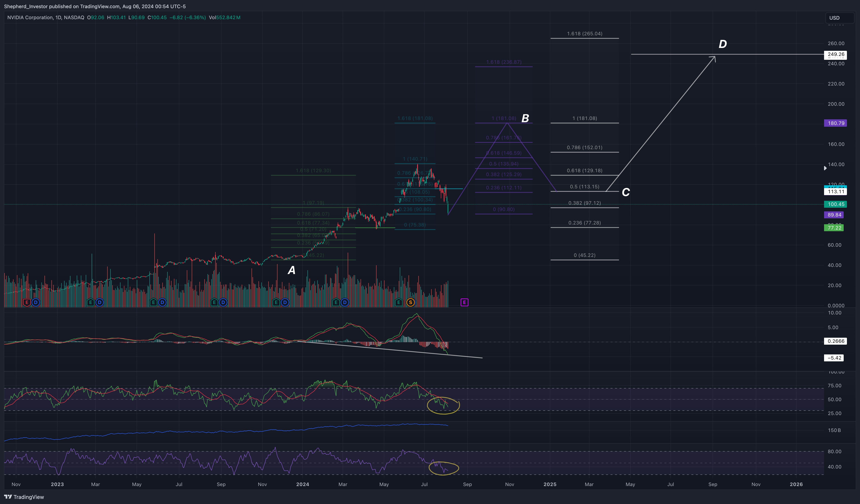
Task: Select the dividend D marker from June 2023
Action: click(162, 302)
